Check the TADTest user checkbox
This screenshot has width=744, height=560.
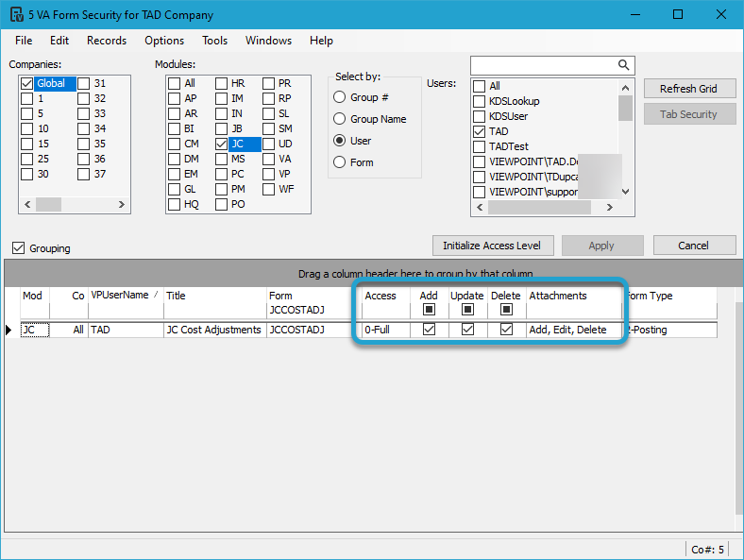pos(480,146)
